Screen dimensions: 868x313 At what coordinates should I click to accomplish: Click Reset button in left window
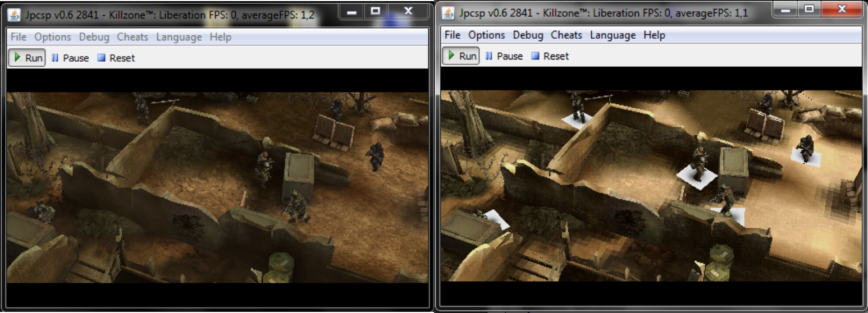[x=116, y=58]
